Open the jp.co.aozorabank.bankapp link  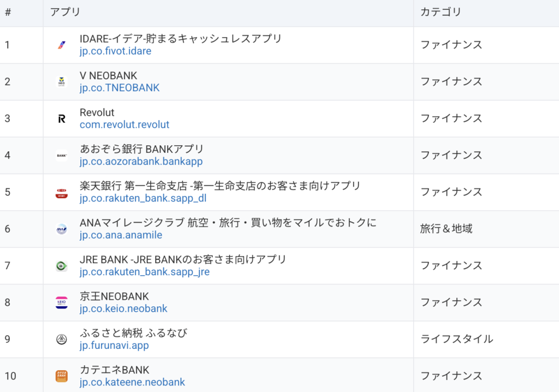click(x=141, y=162)
